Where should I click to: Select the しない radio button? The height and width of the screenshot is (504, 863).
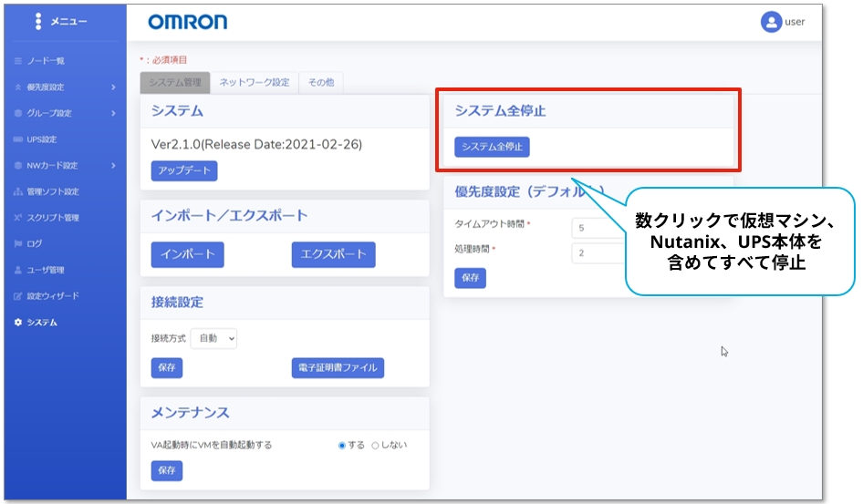click(x=375, y=445)
